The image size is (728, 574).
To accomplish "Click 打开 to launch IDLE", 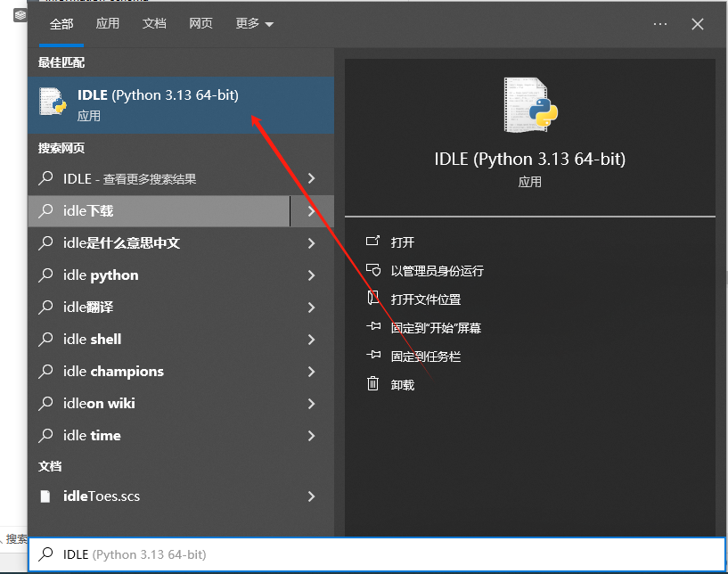I will point(402,242).
